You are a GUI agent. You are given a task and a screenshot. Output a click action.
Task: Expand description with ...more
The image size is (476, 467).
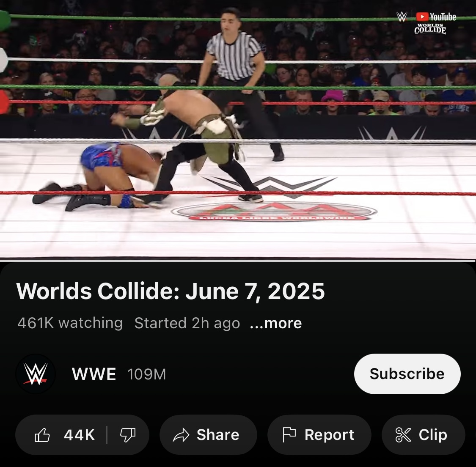click(x=275, y=323)
